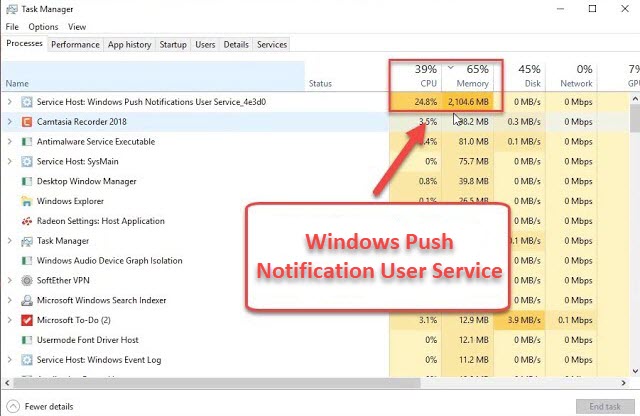Expand Service Host Windows Push Notifications row
Screen dimensions: 640x416
pos(10,102)
